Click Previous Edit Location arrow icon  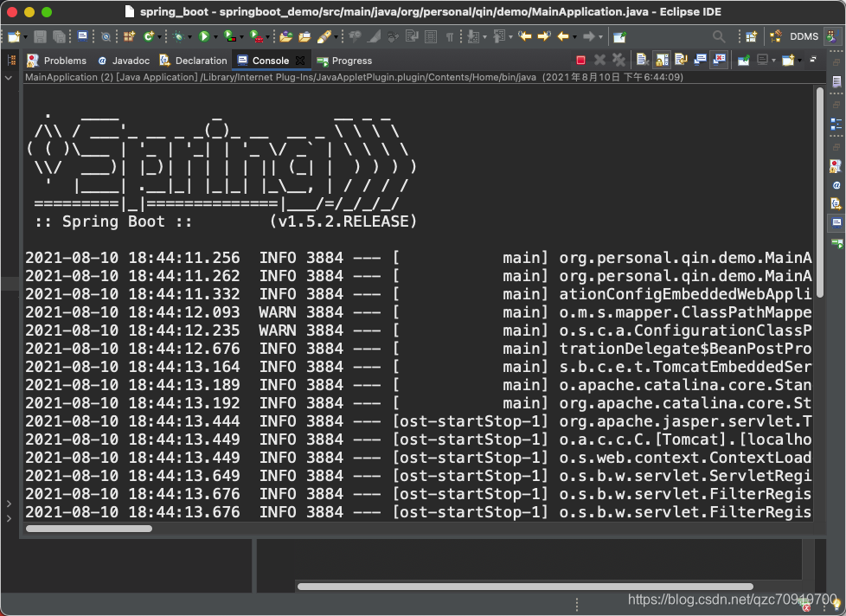click(x=524, y=36)
